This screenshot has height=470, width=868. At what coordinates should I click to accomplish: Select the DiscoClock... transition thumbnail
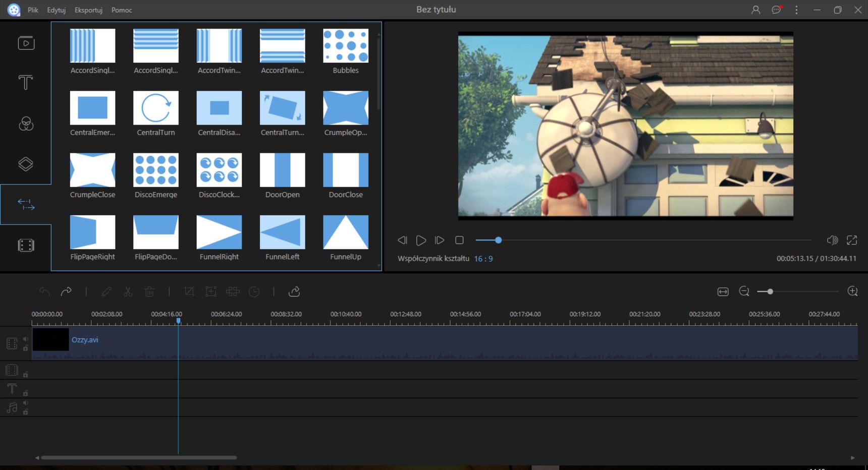pos(219,169)
